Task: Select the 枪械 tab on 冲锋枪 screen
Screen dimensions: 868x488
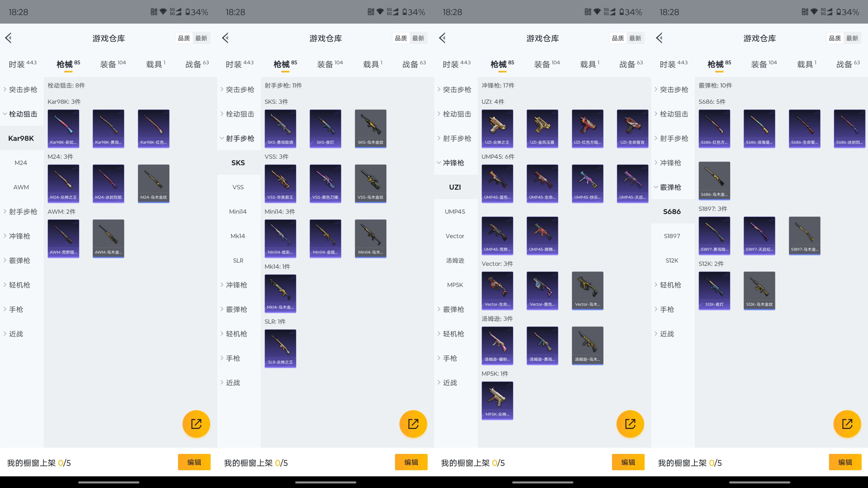Action: (x=502, y=64)
